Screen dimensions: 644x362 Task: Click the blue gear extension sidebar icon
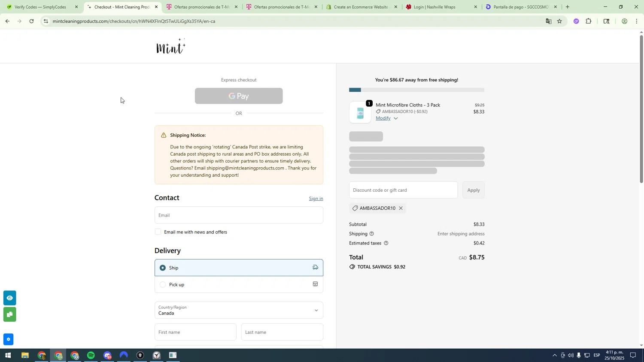[x=8, y=339]
